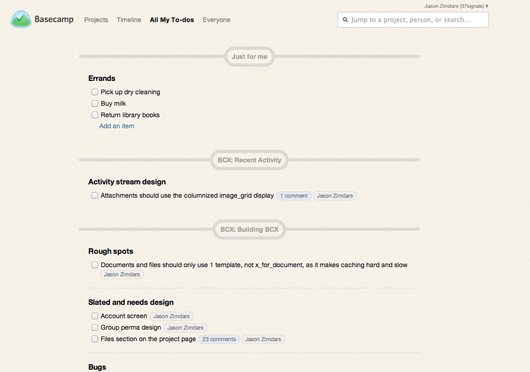This screenshot has width=530, height=372.
Task: Switch to the Everyone tab
Action: click(216, 20)
